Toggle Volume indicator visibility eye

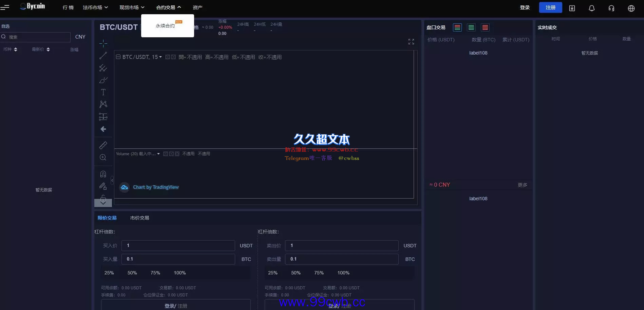click(166, 154)
